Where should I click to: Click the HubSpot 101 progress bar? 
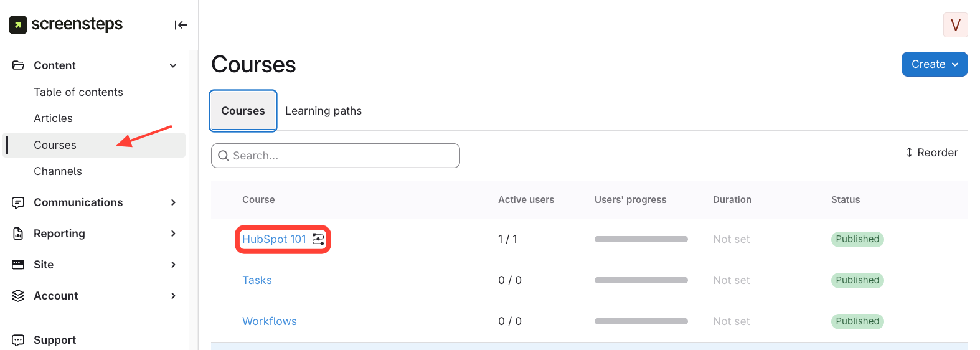(x=641, y=239)
